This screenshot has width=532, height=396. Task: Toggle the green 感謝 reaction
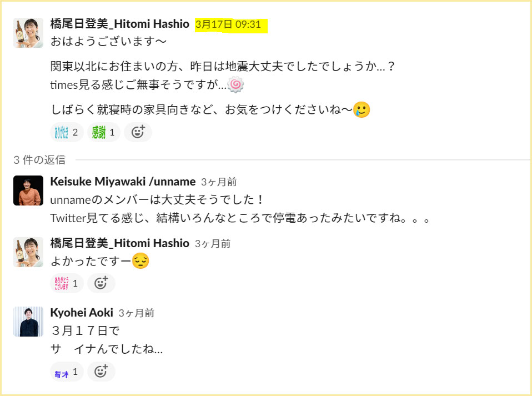pyautogui.click(x=103, y=132)
